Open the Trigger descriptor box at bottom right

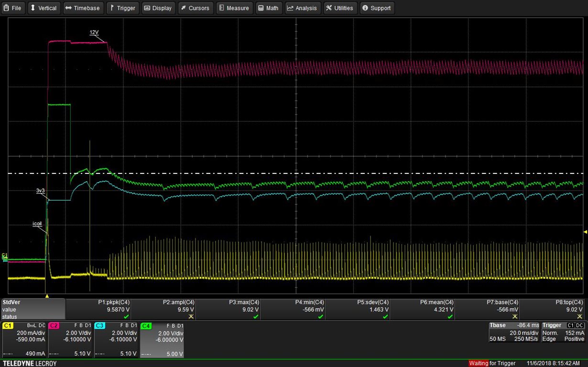click(x=563, y=332)
